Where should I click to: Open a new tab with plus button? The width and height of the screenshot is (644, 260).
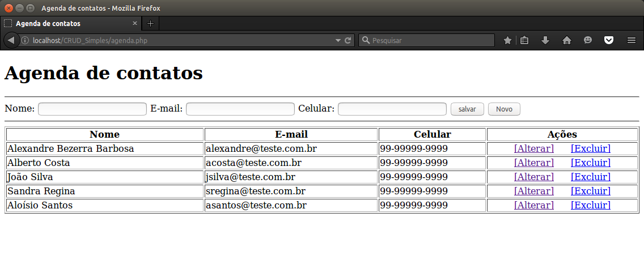(x=150, y=23)
